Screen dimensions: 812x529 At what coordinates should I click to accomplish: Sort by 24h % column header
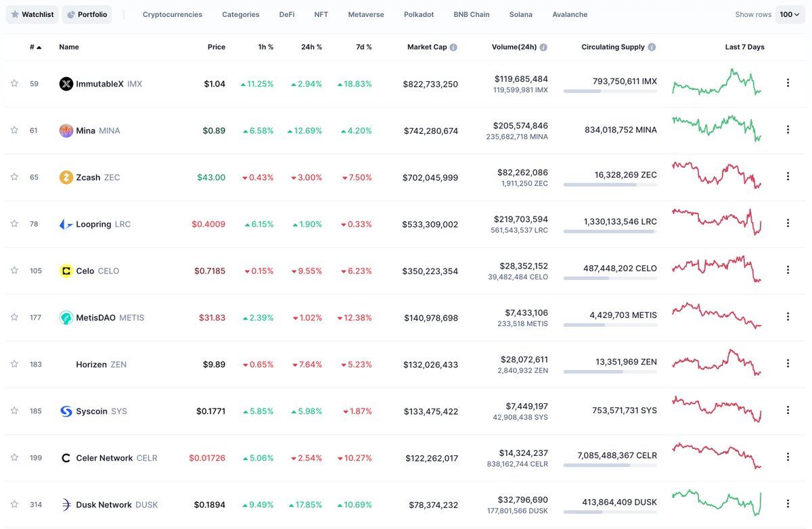311,47
